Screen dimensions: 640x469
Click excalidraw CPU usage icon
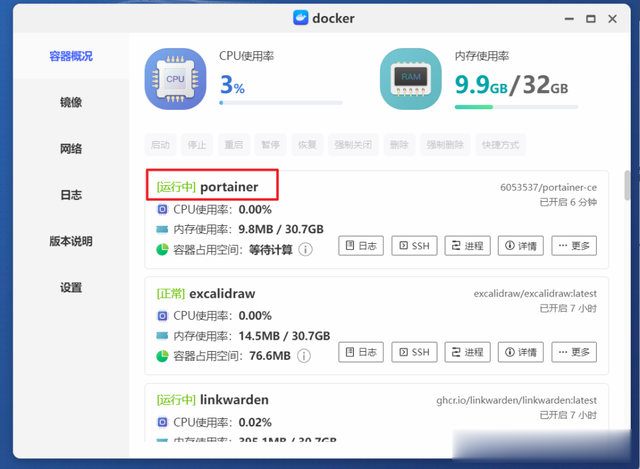point(162,316)
